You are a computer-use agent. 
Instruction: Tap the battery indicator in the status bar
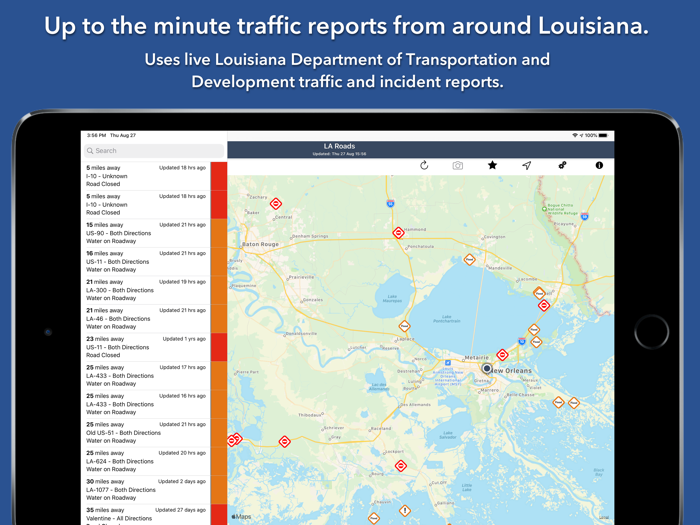pos(603,135)
